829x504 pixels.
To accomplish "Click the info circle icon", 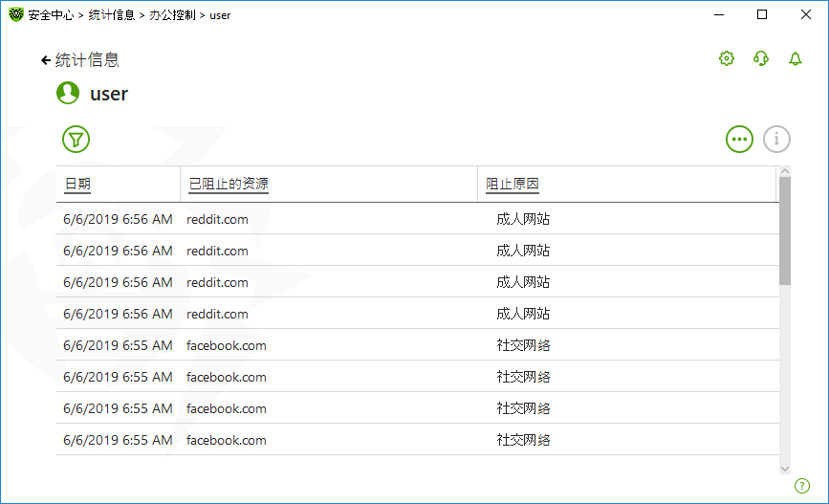I will tap(776, 139).
